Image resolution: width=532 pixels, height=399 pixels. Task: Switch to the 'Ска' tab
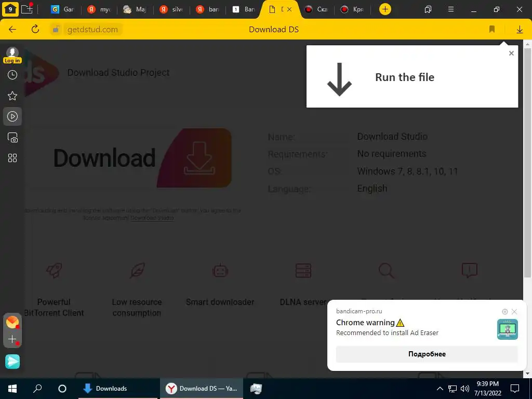pos(316,9)
